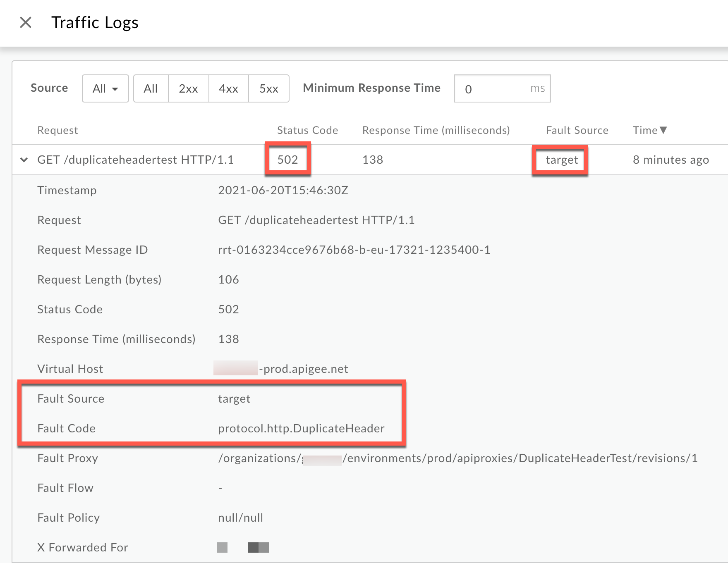Click the Fault Proxy path value
This screenshot has height=563, width=728.
457,458
